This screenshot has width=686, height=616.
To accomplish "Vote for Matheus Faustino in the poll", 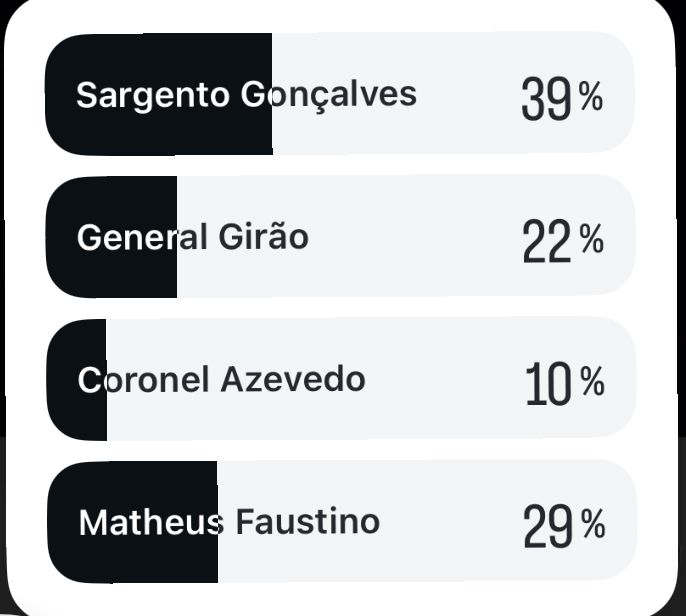I will [340, 522].
